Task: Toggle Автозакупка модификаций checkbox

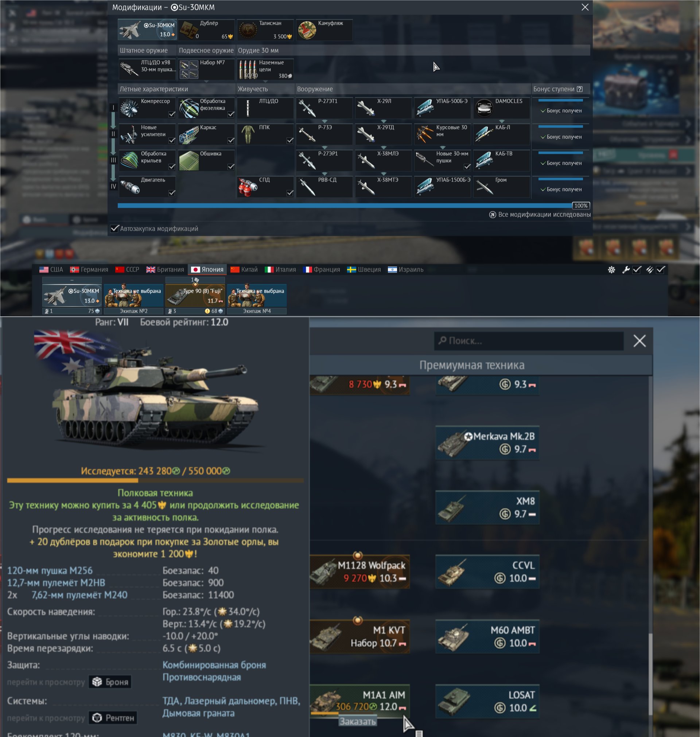Action: point(115,228)
